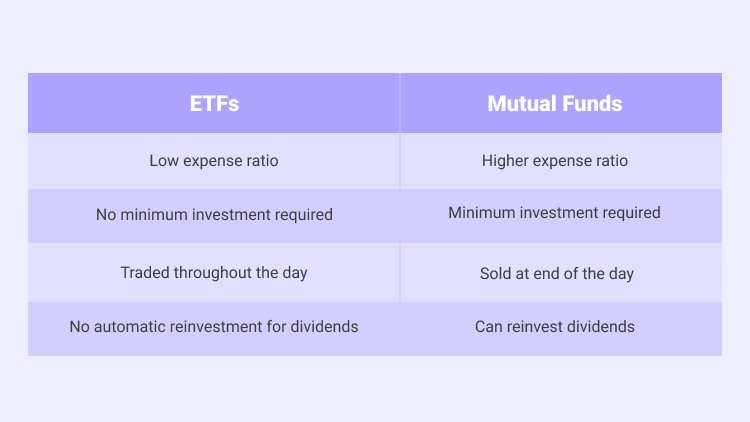Screen dimensions: 750x422
Task: Click the 'Minimum investment required' cell
Action: tap(561, 216)
